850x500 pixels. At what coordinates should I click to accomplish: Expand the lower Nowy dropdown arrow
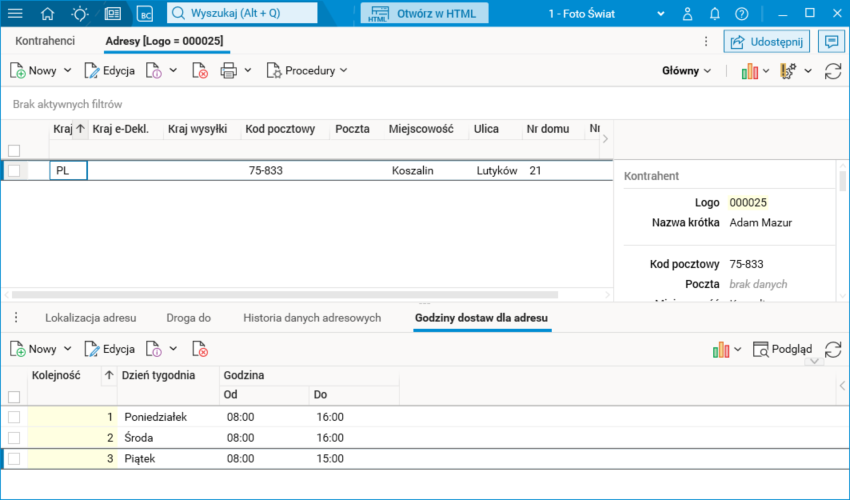pyautogui.click(x=67, y=349)
